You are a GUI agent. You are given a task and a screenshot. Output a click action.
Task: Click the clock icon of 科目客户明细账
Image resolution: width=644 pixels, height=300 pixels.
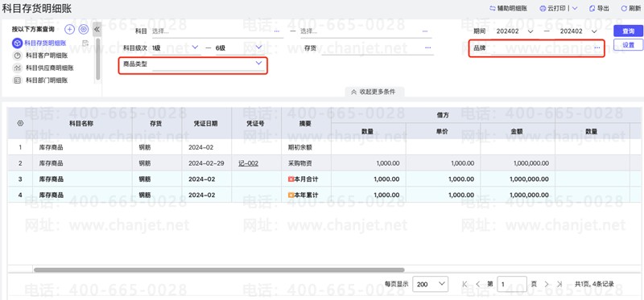pyautogui.click(x=17, y=55)
